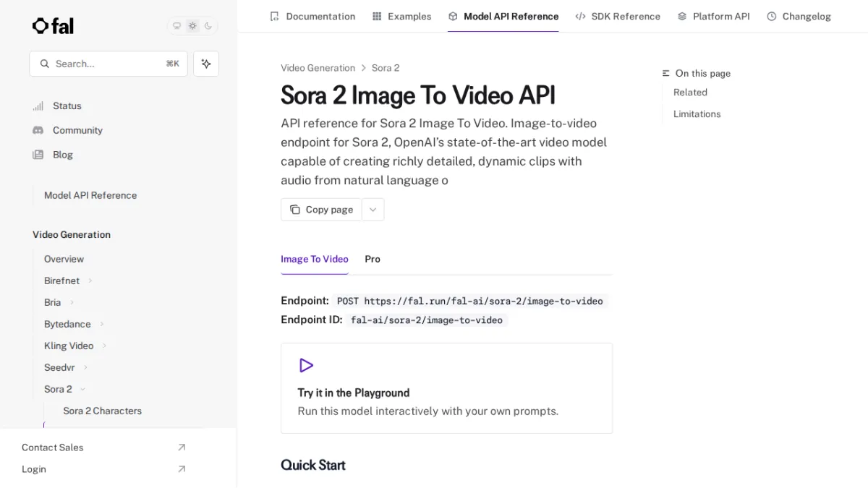
Task: Open the Status sidebar link
Action: click(67, 106)
